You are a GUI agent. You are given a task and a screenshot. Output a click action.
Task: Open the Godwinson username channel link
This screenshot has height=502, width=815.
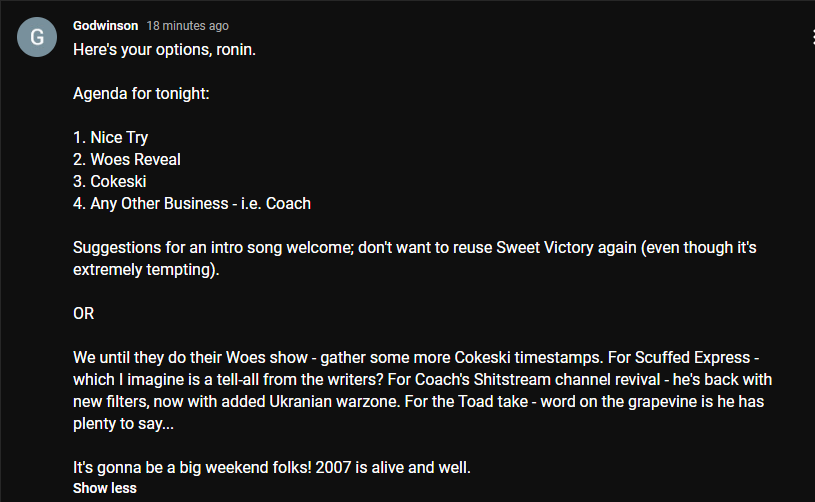(x=106, y=25)
